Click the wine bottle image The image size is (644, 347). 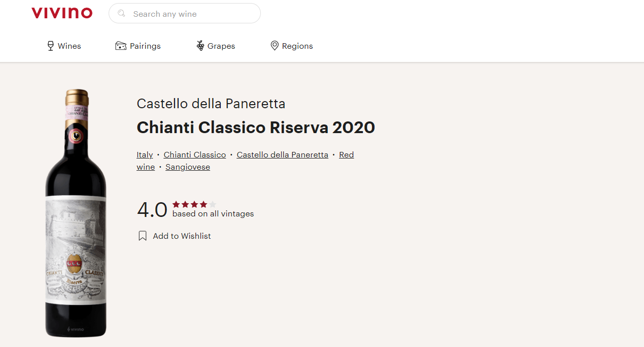pos(76,213)
